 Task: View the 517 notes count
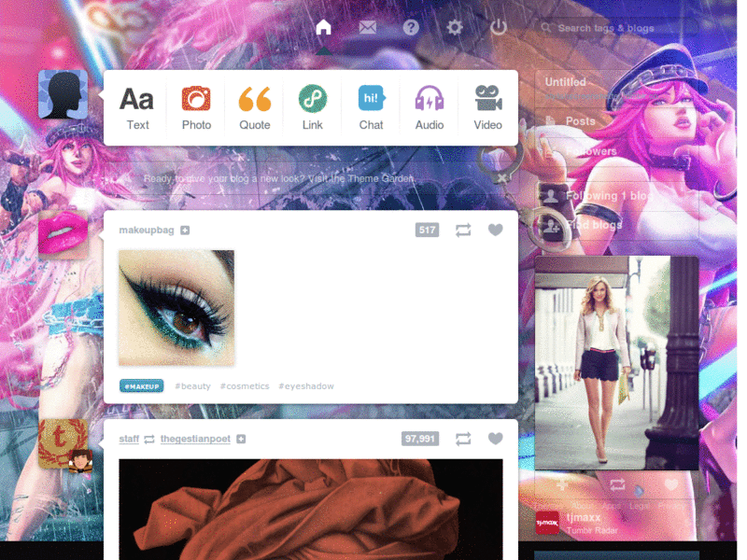tap(427, 230)
